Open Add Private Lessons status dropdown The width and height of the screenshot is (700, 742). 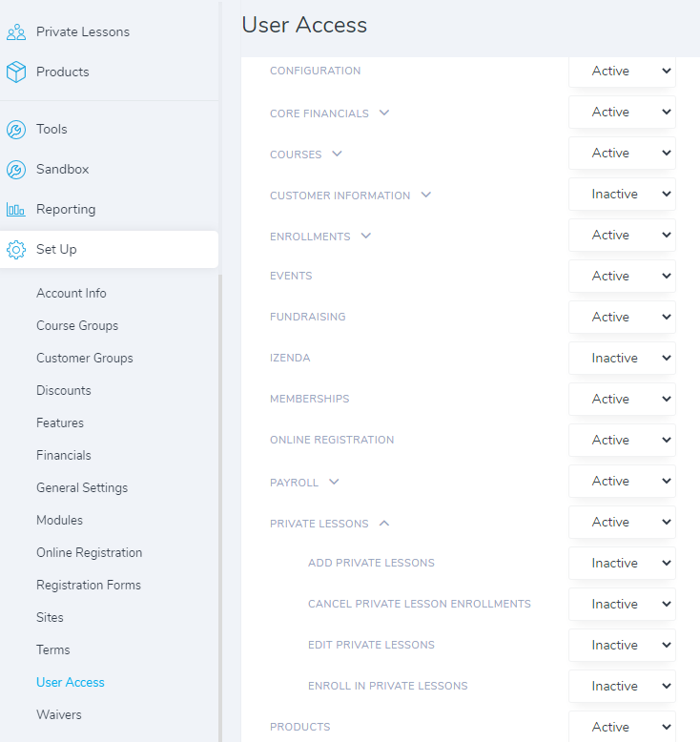(x=622, y=563)
